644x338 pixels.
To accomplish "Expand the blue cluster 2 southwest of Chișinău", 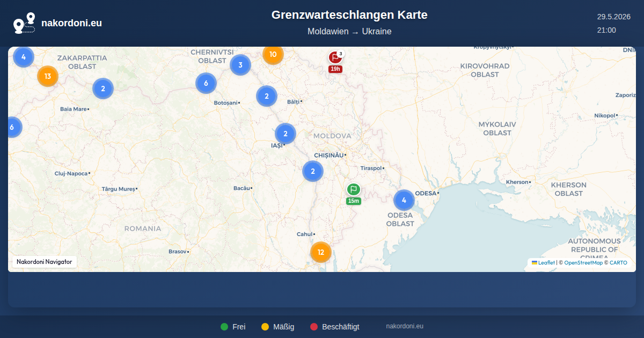I will click(313, 171).
